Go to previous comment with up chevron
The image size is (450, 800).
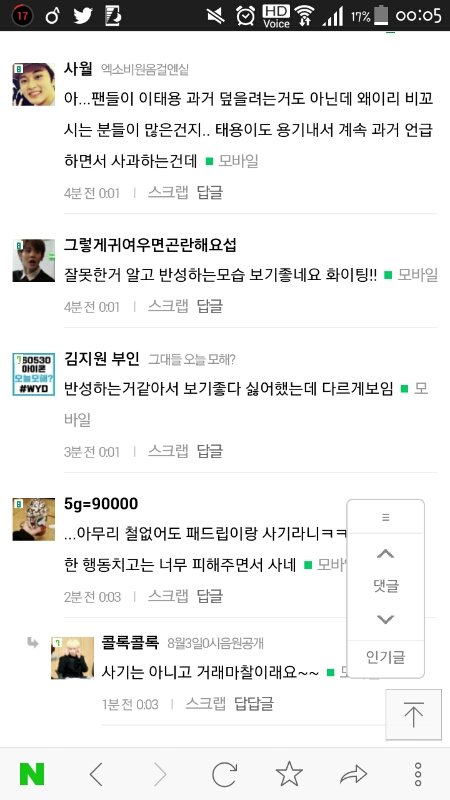[x=385, y=553]
